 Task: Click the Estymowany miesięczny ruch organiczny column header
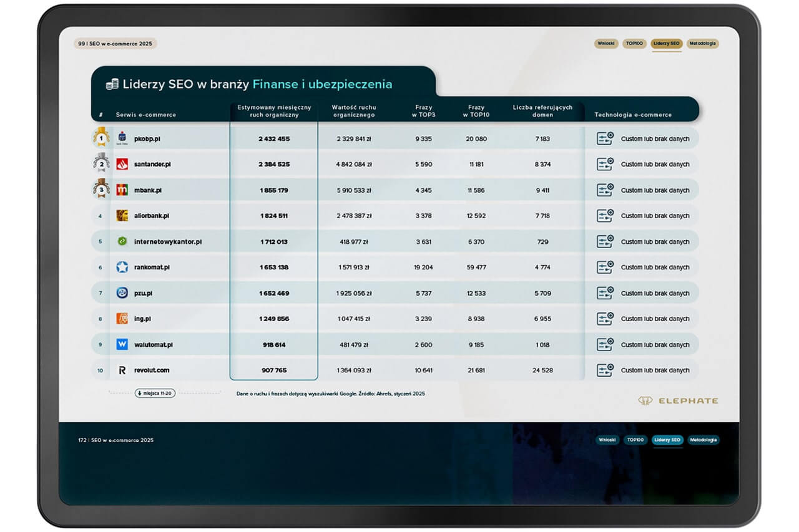(274, 111)
